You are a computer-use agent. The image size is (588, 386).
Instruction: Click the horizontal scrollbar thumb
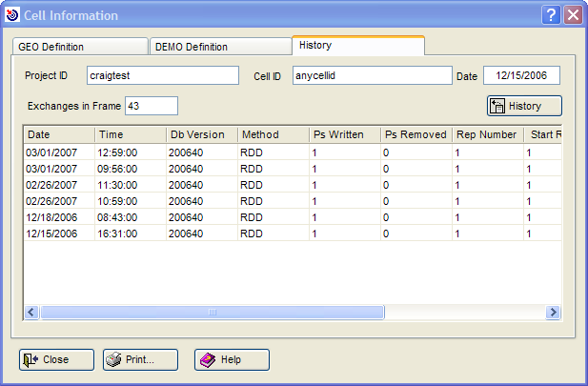tap(212, 312)
